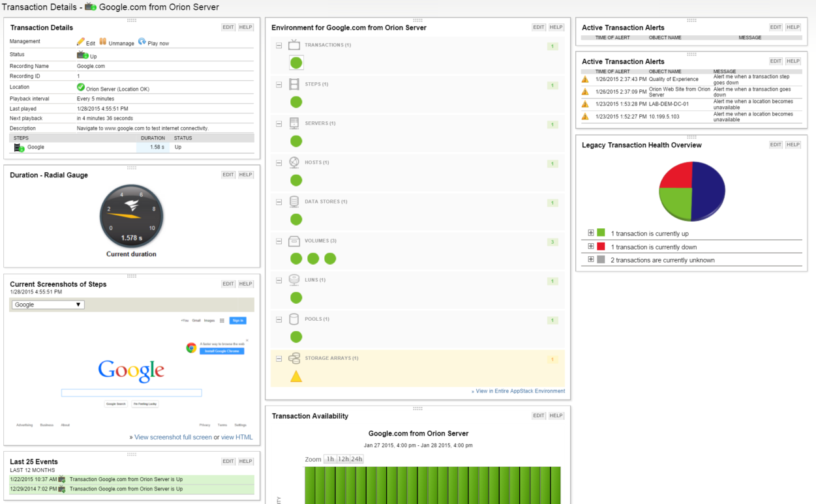The height and width of the screenshot is (504, 816).
Task: Open the Google step screenshot dropdown
Action: (48, 304)
